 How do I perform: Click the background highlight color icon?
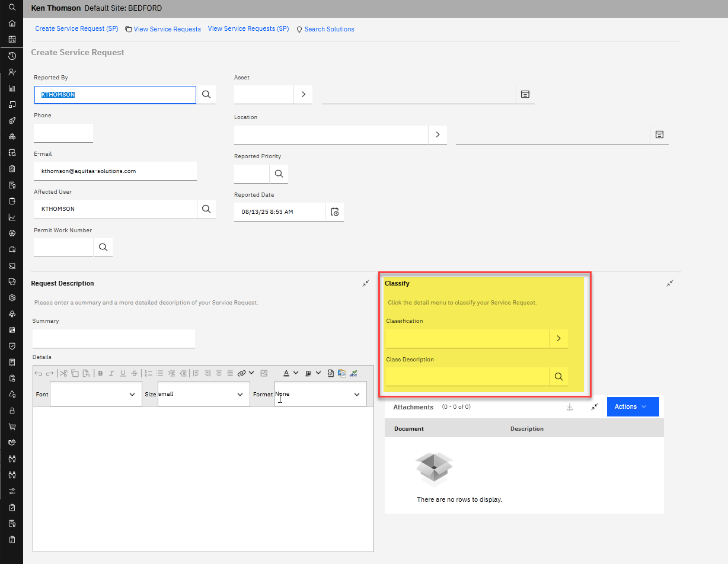[308, 373]
